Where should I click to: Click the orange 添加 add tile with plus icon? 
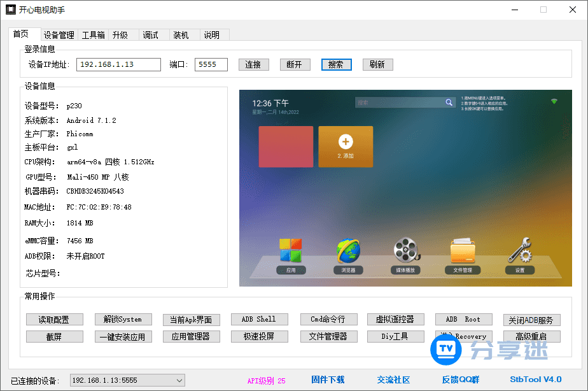346,146
